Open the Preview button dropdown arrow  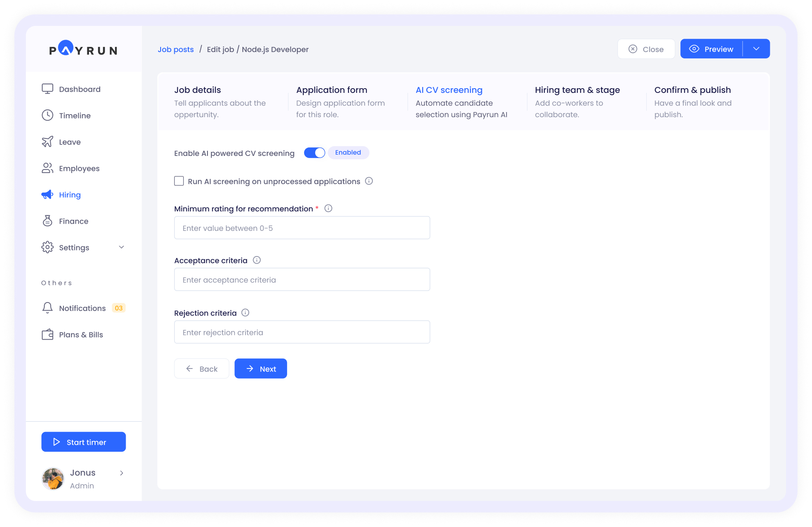(756, 49)
